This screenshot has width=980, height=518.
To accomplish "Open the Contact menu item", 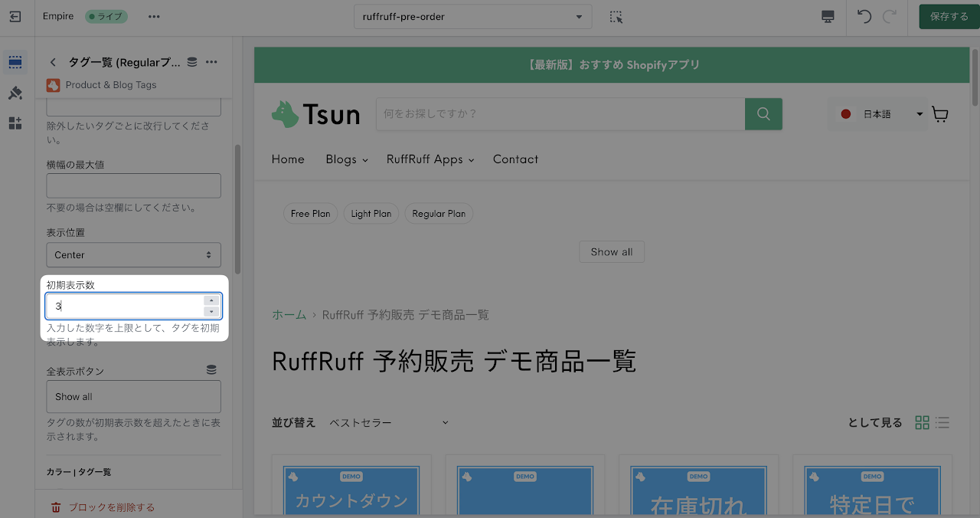I will [x=515, y=159].
